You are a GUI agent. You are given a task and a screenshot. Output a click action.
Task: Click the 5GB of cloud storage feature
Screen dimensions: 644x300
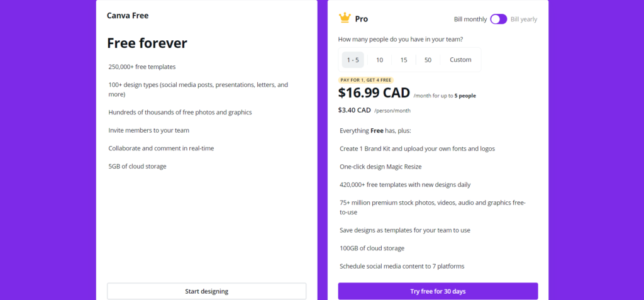pos(137,167)
